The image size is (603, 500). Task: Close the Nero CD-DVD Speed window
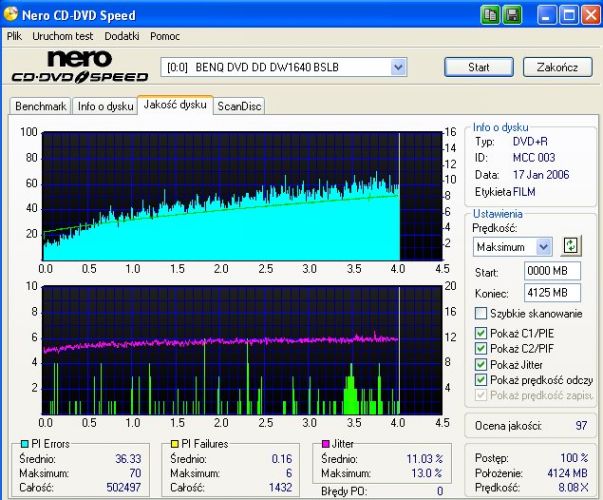pyautogui.click(x=591, y=15)
